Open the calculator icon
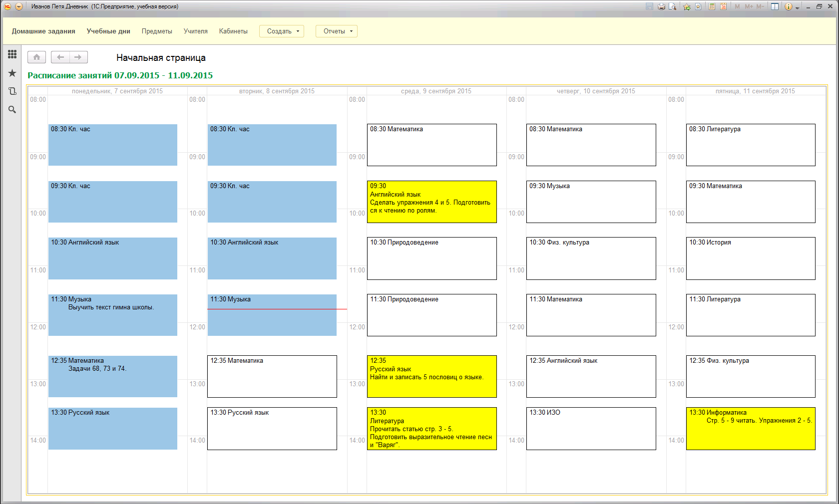Viewport: 839px width, 504px height. click(712, 6)
